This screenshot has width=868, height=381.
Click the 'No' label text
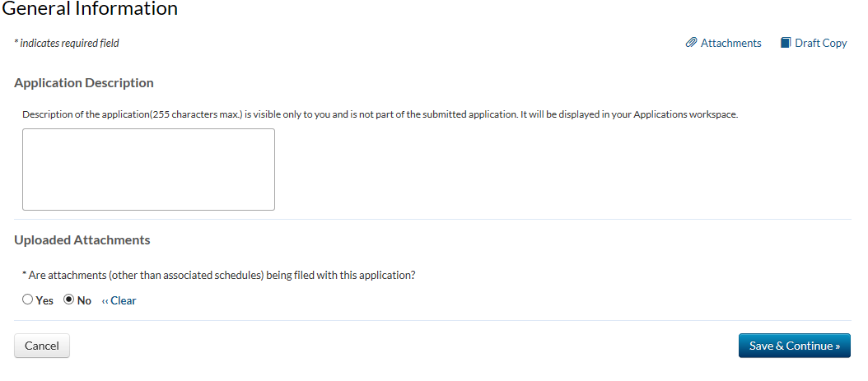(x=84, y=300)
